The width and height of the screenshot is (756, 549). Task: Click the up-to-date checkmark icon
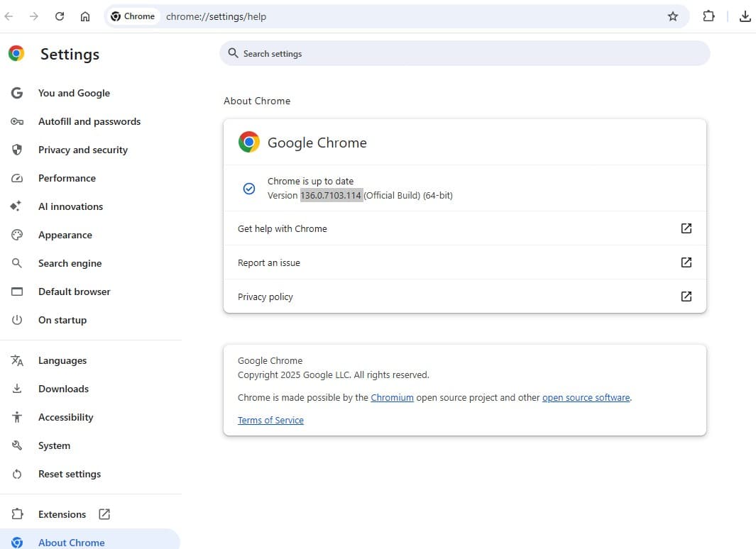(248, 188)
